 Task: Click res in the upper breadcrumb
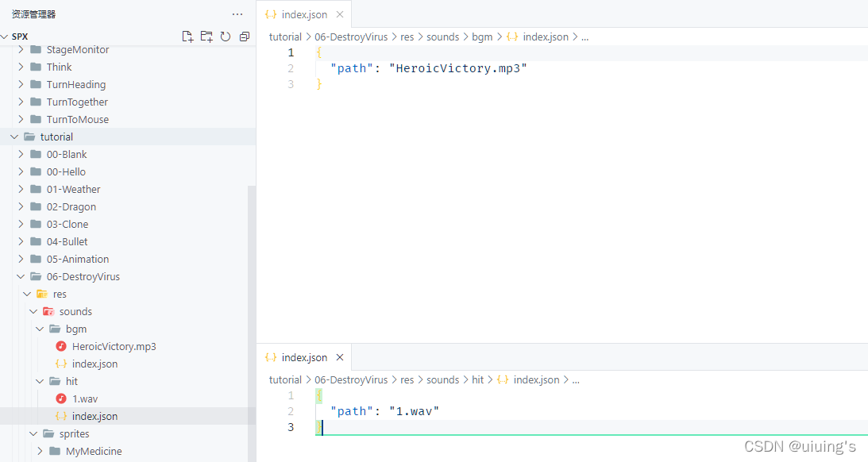(407, 37)
